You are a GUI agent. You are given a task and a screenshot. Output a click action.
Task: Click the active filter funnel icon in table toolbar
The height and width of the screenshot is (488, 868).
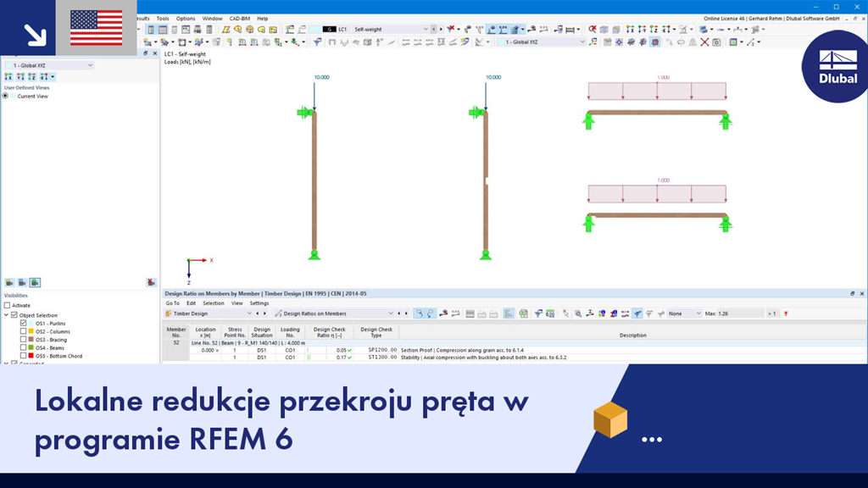pyautogui.click(x=637, y=313)
